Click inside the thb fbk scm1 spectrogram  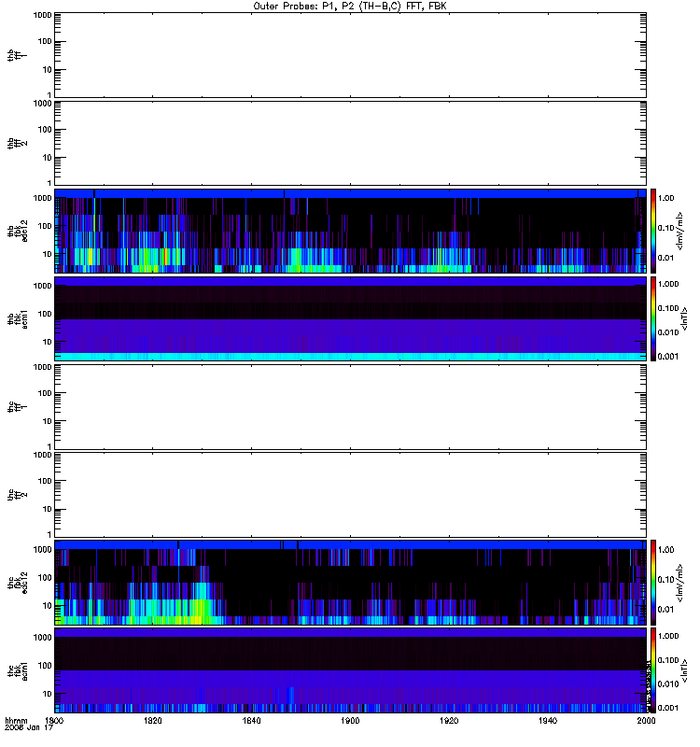pyautogui.click(x=350, y=318)
